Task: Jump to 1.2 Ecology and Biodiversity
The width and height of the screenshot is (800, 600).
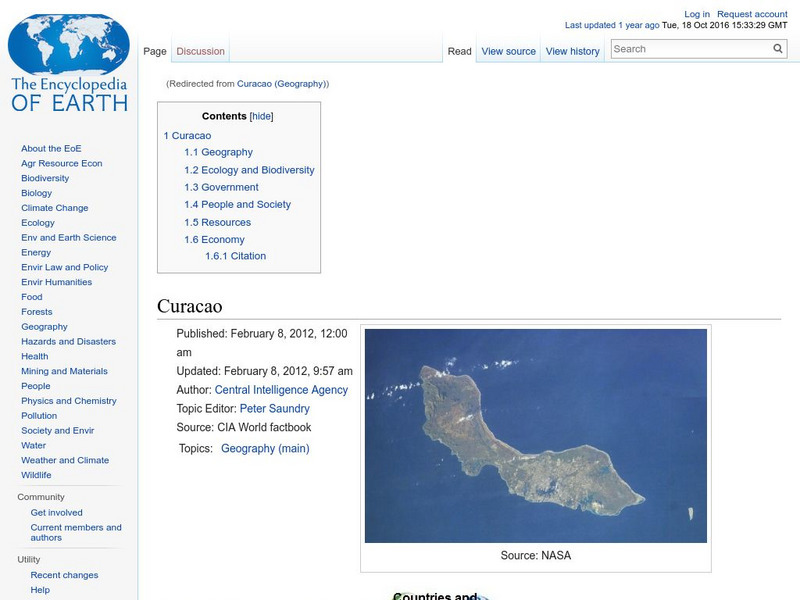Action: 249,170
